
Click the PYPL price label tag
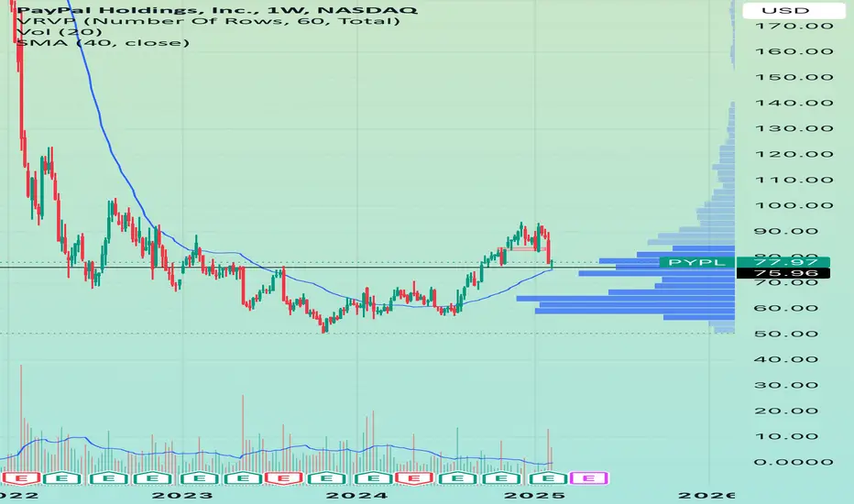pos(696,263)
